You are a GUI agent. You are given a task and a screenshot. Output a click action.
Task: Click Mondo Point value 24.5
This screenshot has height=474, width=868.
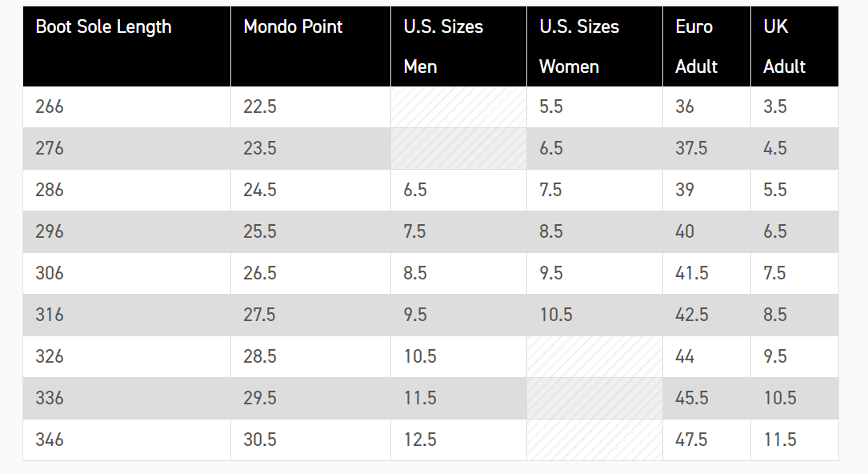point(260,190)
